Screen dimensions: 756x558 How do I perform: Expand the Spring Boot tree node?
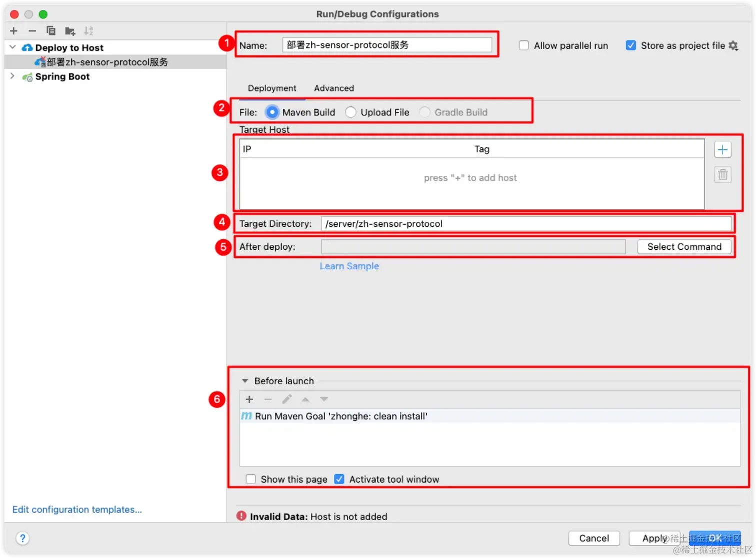tap(12, 76)
